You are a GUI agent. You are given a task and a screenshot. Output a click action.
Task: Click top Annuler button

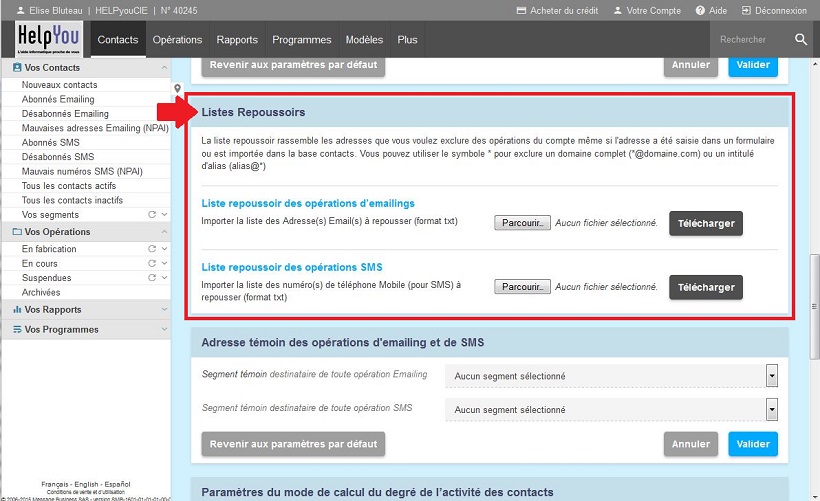point(691,65)
